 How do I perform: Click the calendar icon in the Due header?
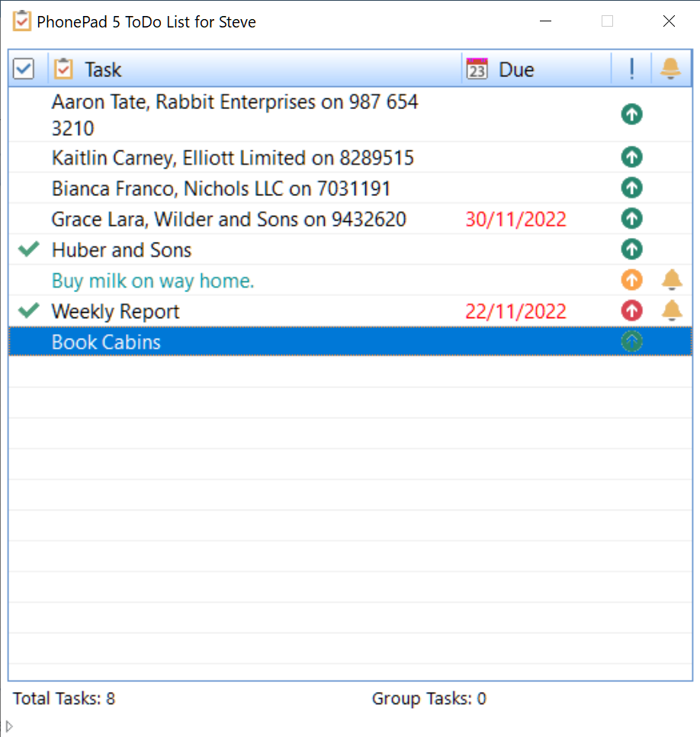477,69
